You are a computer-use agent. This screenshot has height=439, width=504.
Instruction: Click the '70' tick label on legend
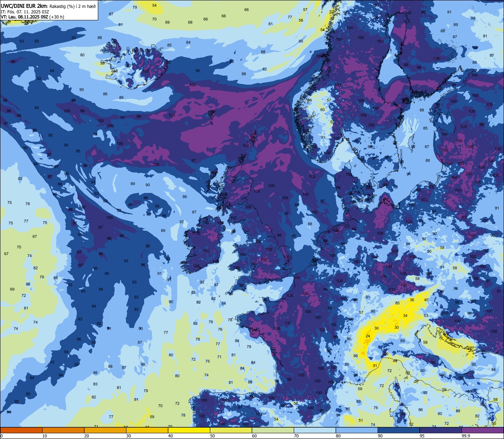tap(296, 436)
